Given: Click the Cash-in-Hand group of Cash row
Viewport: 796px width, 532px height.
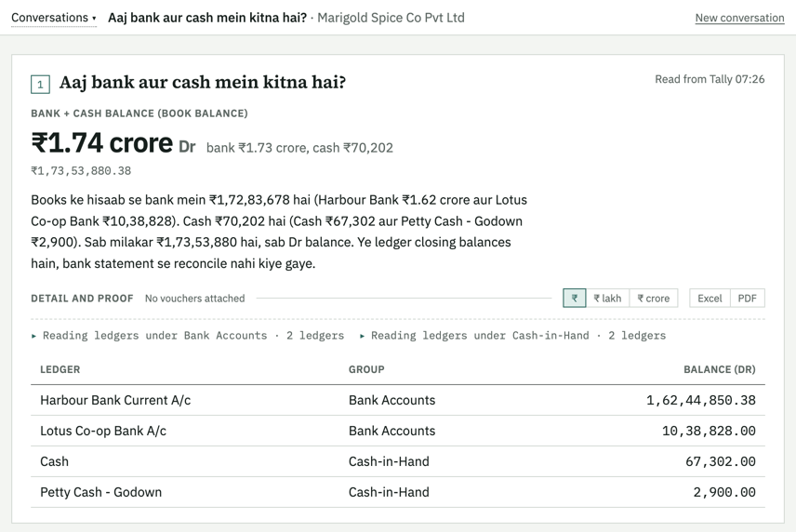Looking at the screenshot, I should [389, 461].
